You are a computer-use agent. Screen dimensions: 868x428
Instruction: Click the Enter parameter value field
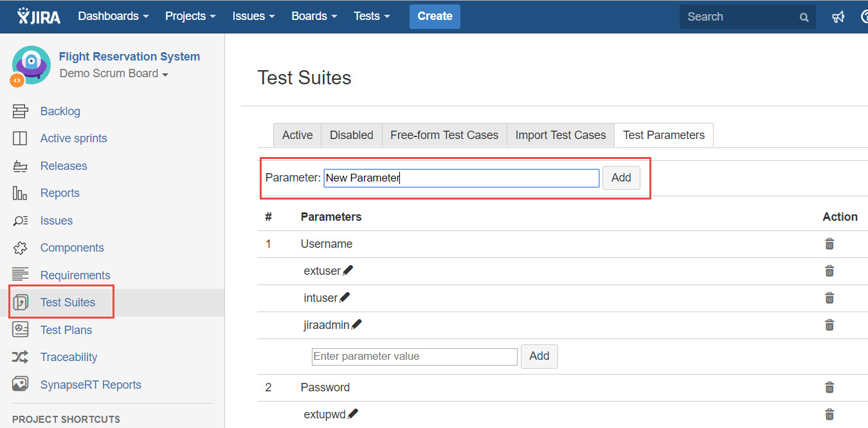click(414, 357)
